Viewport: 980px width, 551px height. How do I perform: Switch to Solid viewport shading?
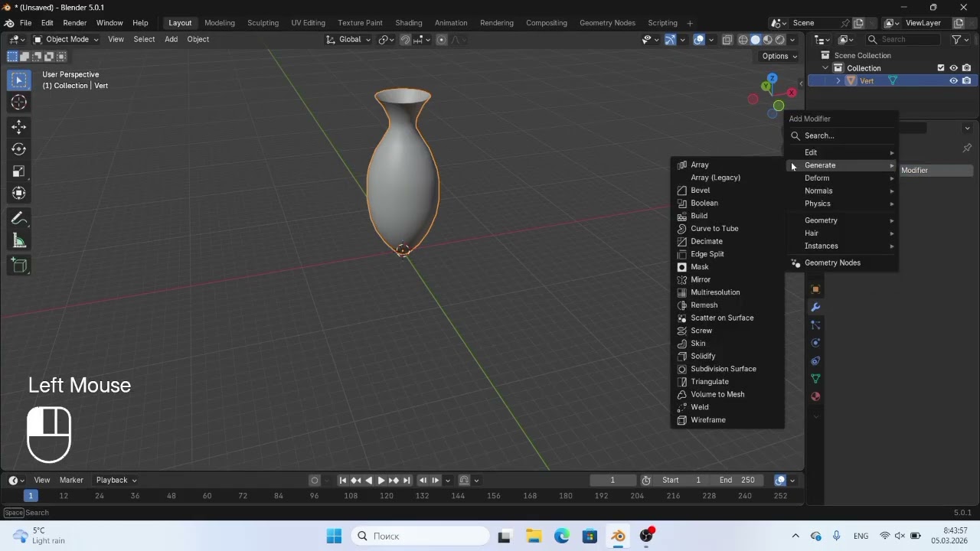[755, 40]
